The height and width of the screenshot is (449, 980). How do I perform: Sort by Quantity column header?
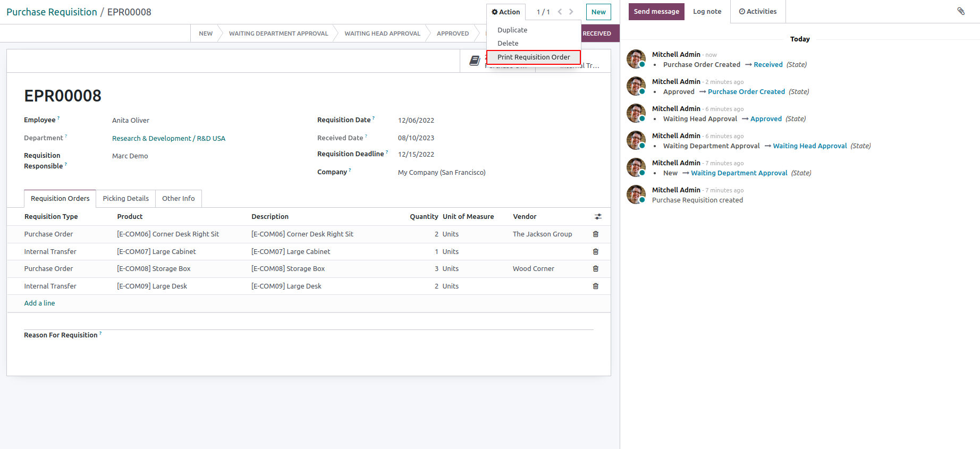pos(424,217)
